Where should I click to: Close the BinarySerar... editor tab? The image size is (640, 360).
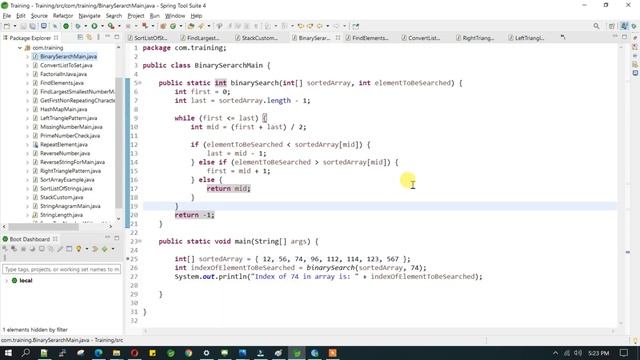click(338, 38)
